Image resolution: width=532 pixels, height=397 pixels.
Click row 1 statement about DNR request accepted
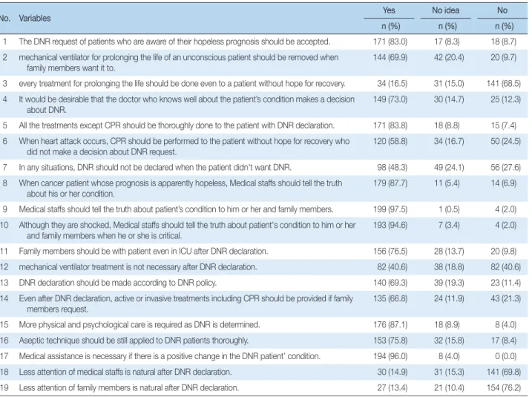(x=174, y=42)
